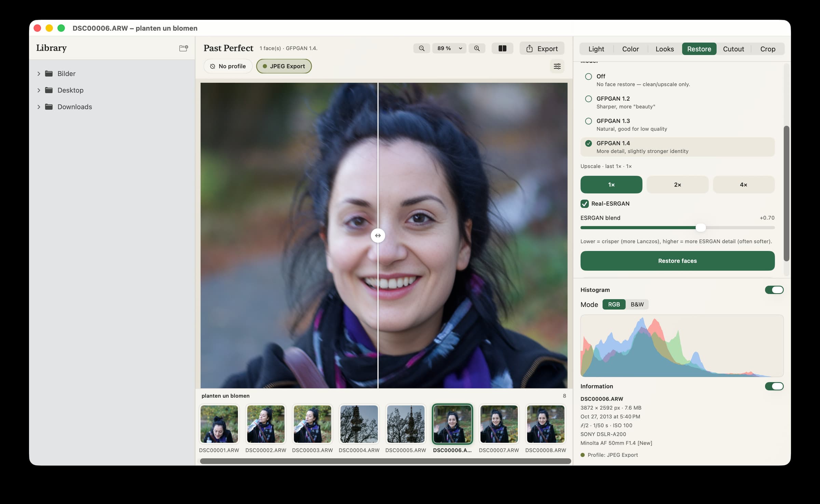Click the filmstrip horizontal scrollbar
This screenshot has height=504, width=820.
coord(385,461)
